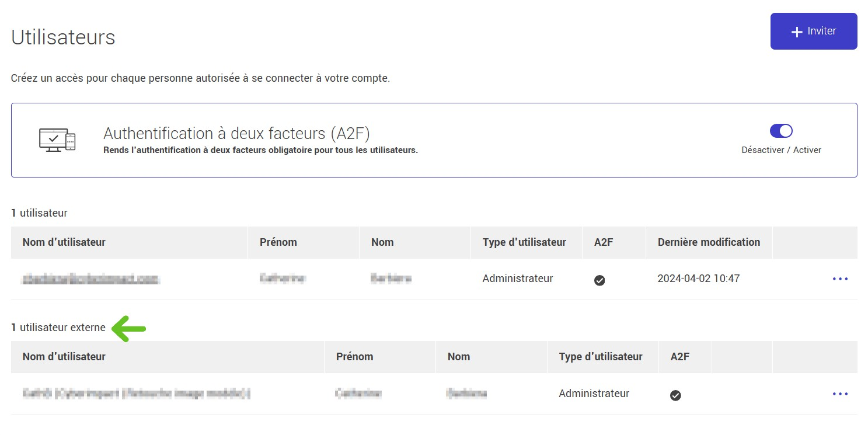This screenshot has width=868, height=435.
Task: Click the A2F computer and phone icon
Action: 57,140
